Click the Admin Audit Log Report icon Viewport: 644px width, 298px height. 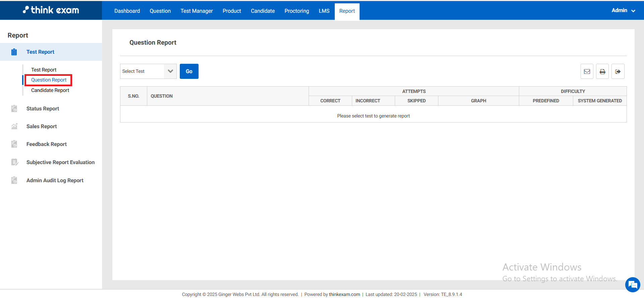click(14, 180)
